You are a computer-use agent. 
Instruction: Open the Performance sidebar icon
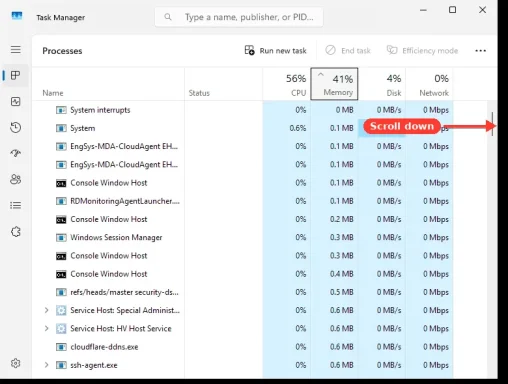tap(16, 101)
